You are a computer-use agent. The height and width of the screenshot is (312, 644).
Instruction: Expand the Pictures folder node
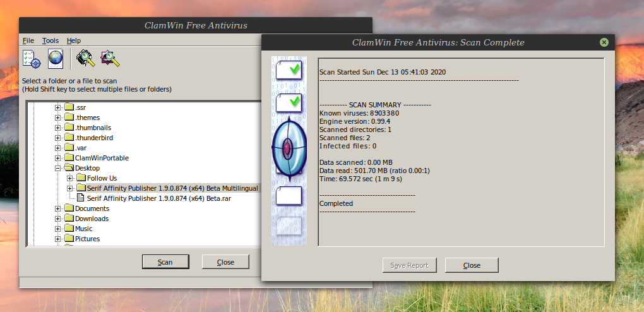coord(57,239)
